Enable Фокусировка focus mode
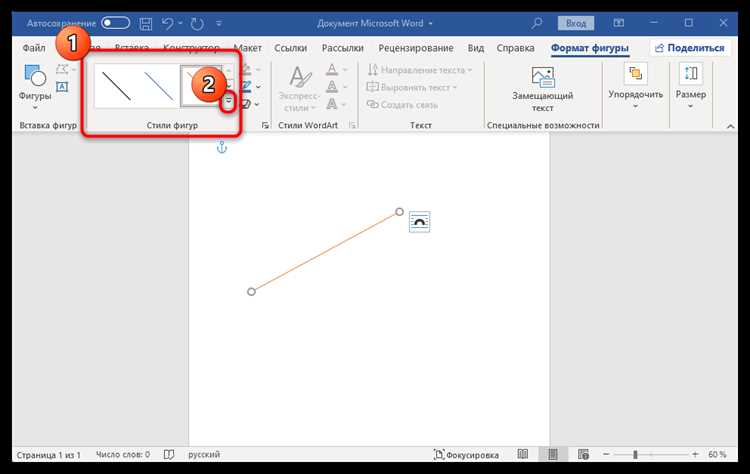This screenshot has width=750, height=474. 466,455
